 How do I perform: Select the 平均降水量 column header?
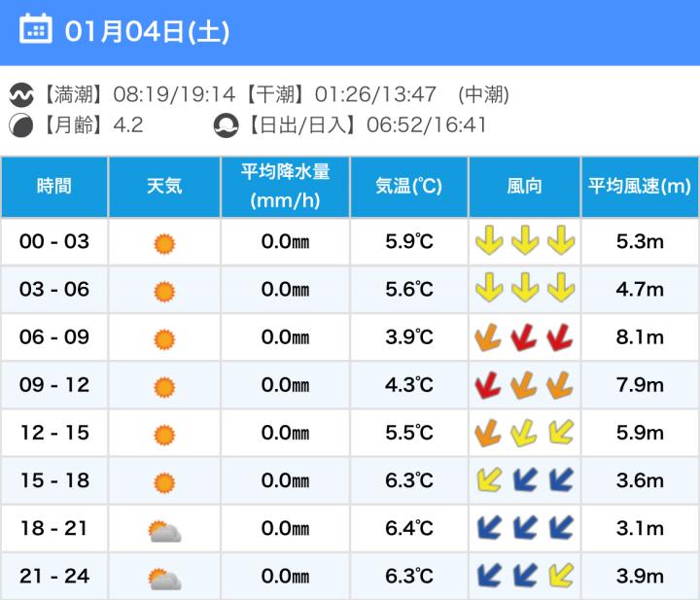pyautogui.click(x=285, y=187)
